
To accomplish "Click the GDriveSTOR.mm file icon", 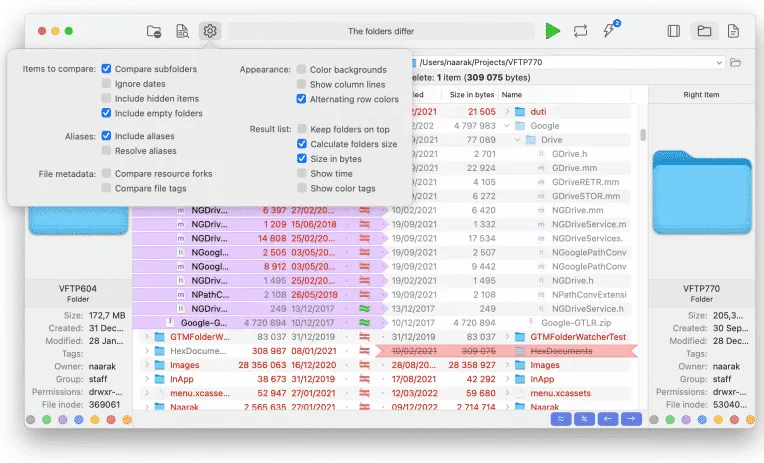I will (x=541, y=196).
